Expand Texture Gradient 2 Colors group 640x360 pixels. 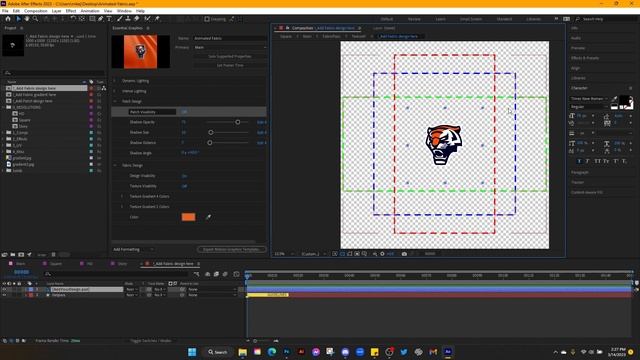122,207
